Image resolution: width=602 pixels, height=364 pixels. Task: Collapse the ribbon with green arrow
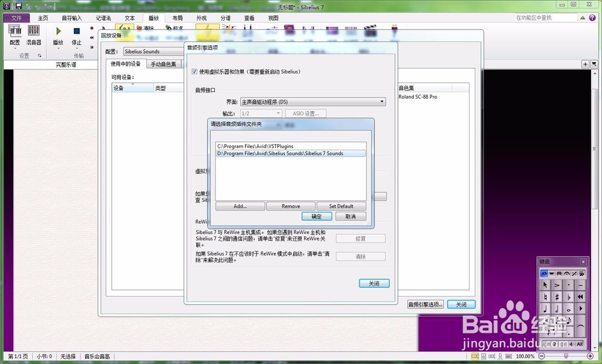coord(583,17)
